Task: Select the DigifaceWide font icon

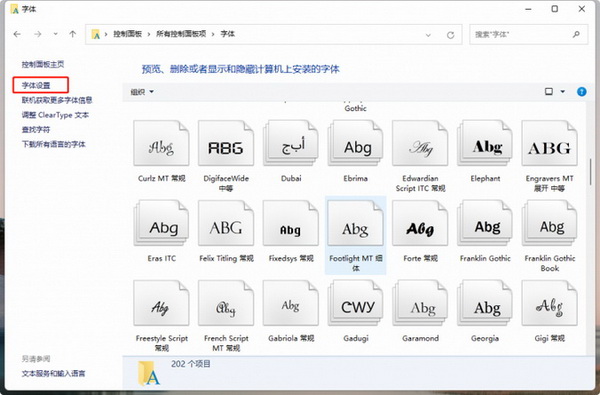Action: click(x=226, y=143)
